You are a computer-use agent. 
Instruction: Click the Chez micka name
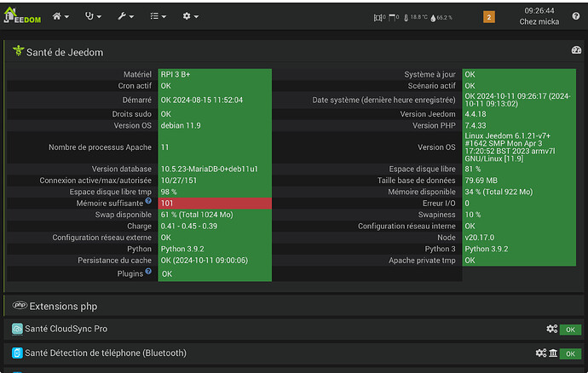(539, 22)
